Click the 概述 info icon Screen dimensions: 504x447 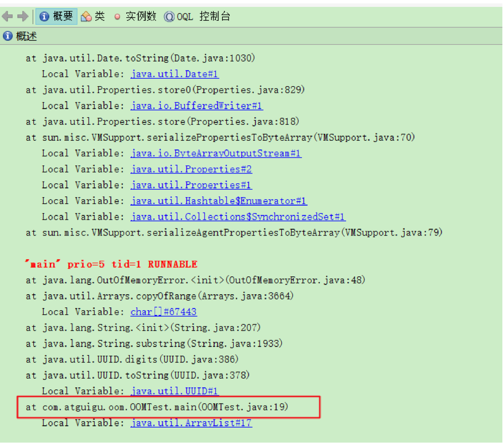click(7, 36)
